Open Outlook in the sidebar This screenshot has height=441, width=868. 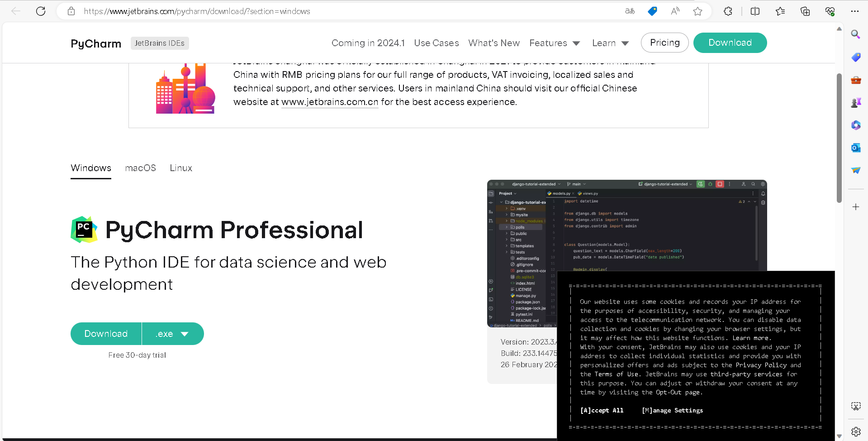[x=856, y=148]
